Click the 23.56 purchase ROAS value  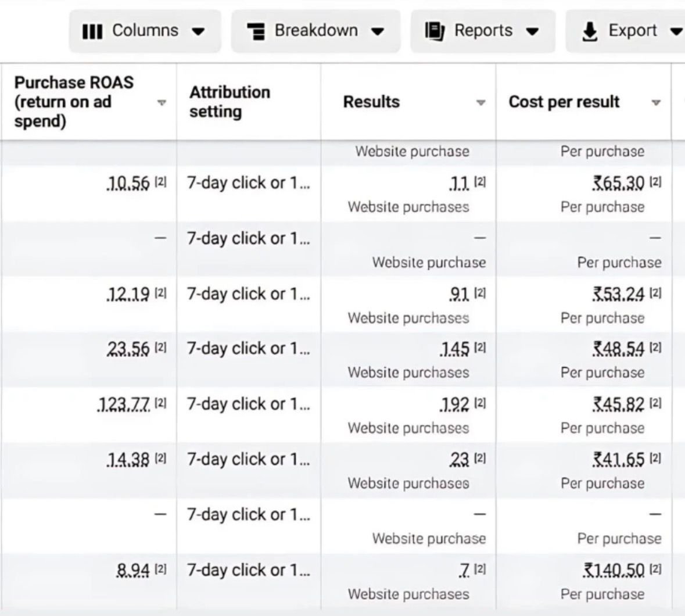(128, 348)
